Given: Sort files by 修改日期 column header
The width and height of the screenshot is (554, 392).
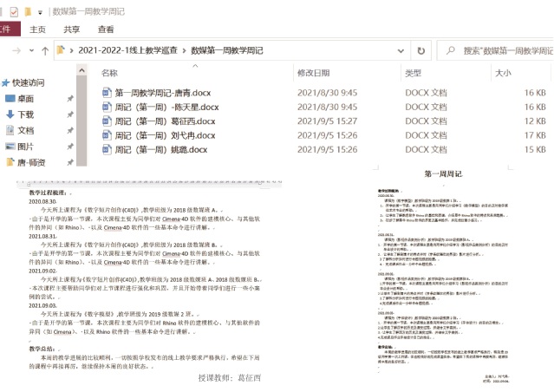Looking at the screenshot, I should (314, 74).
